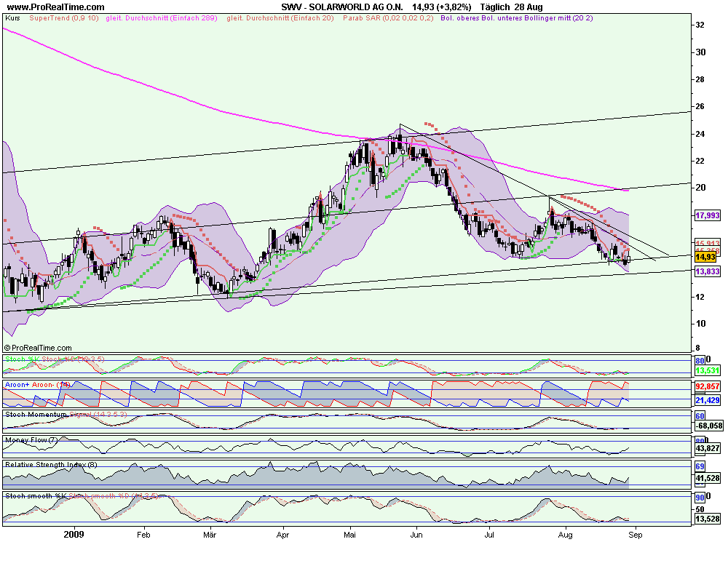Click the 12 price axis label
The height and width of the screenshot is (582, 728).
pos(700,297)
